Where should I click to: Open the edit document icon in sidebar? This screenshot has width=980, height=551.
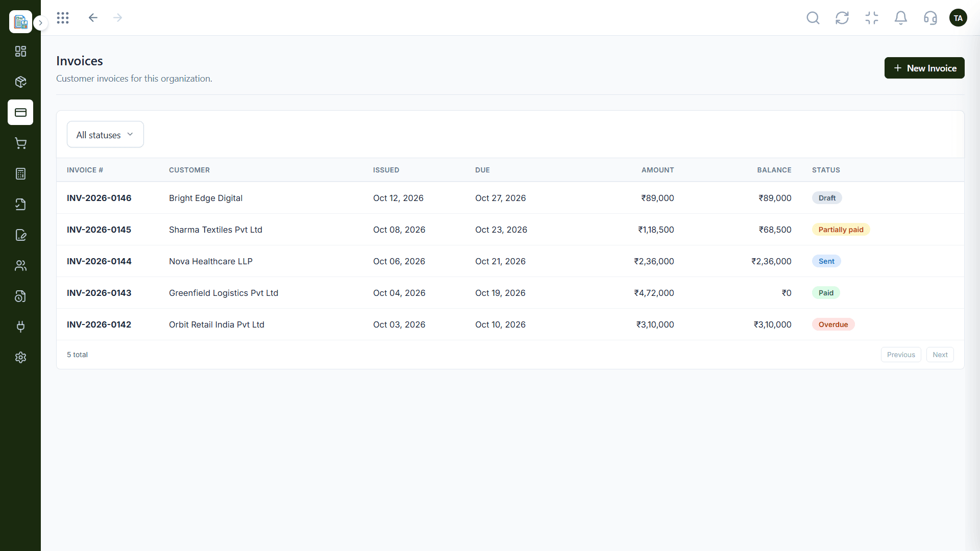tap(20, 235)
